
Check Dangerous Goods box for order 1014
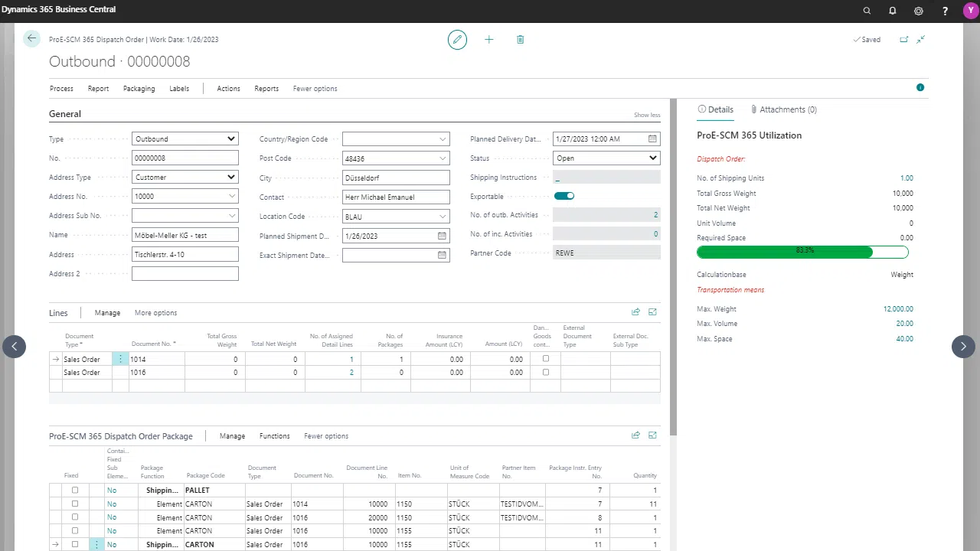(x=546, y=358)
